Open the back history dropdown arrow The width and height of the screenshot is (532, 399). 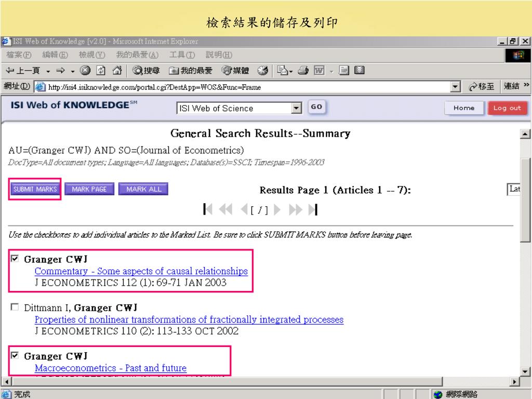(x=48, y=71)
